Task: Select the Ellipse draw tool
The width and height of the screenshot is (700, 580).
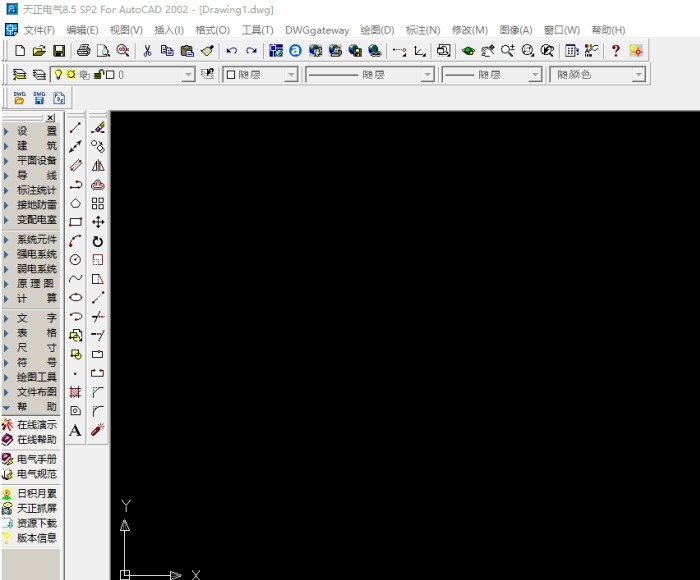Action: pyautogui.click(x=75, y=297)
